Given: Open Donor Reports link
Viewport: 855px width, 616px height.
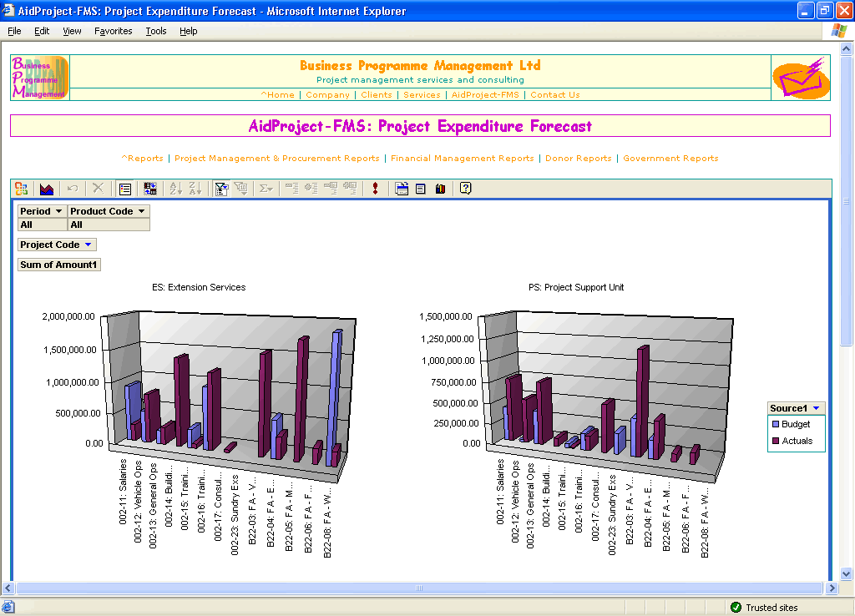Looking at the screenshot, I should point(579,159).
